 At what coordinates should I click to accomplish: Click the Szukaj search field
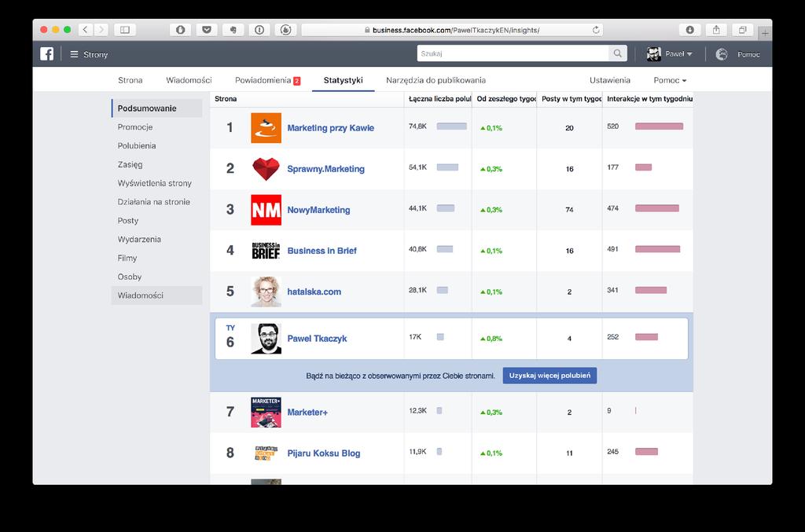coord(513,53)
